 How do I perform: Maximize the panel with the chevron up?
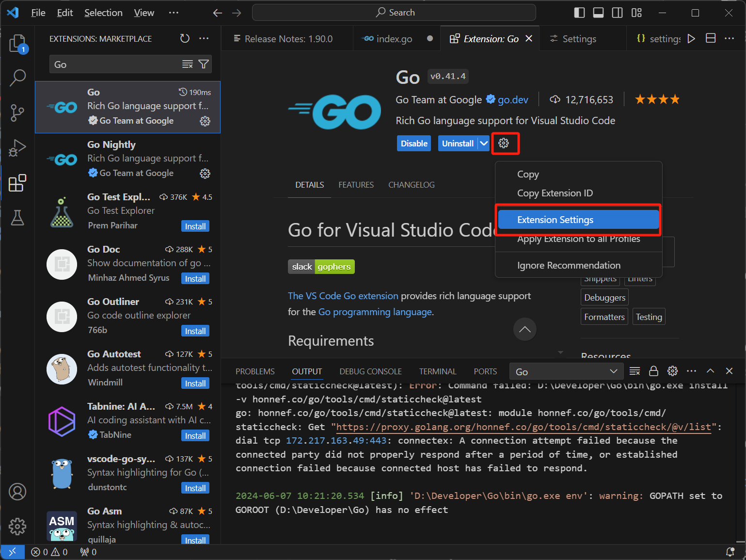tap(711, 371)
